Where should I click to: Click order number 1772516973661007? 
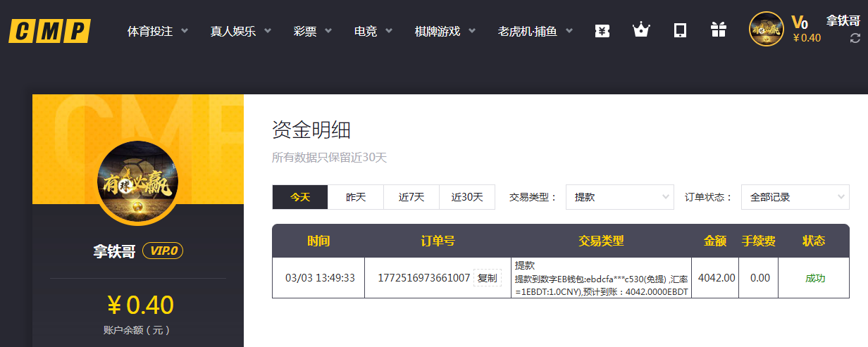424,278
